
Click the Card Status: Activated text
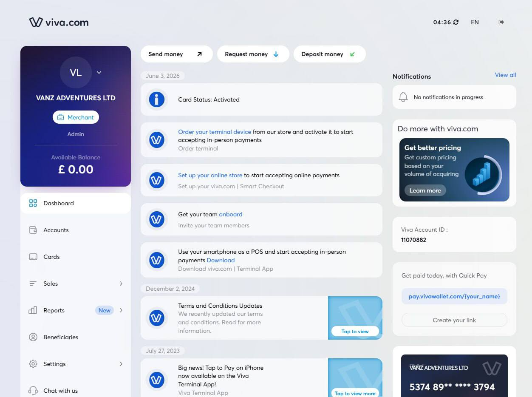pyautogui.click(x=209, y=99)
